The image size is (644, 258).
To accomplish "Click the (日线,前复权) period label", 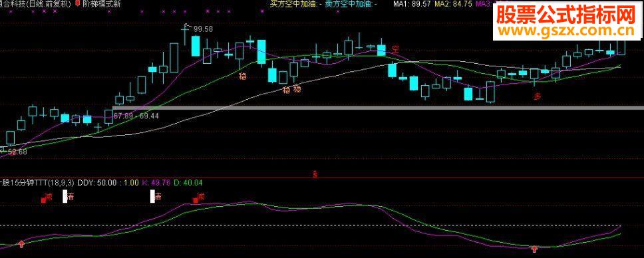I will point(49,4).
